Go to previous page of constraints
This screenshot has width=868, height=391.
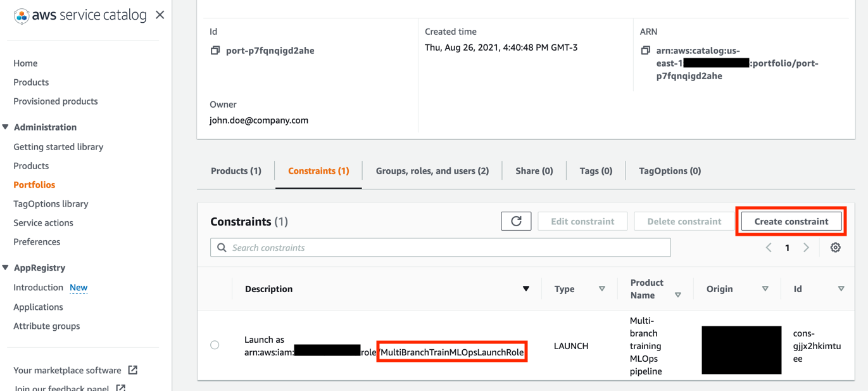(x=769, y=248)
